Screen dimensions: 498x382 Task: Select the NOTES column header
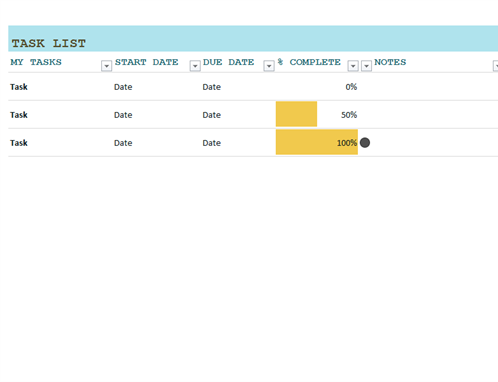(390, 62)
